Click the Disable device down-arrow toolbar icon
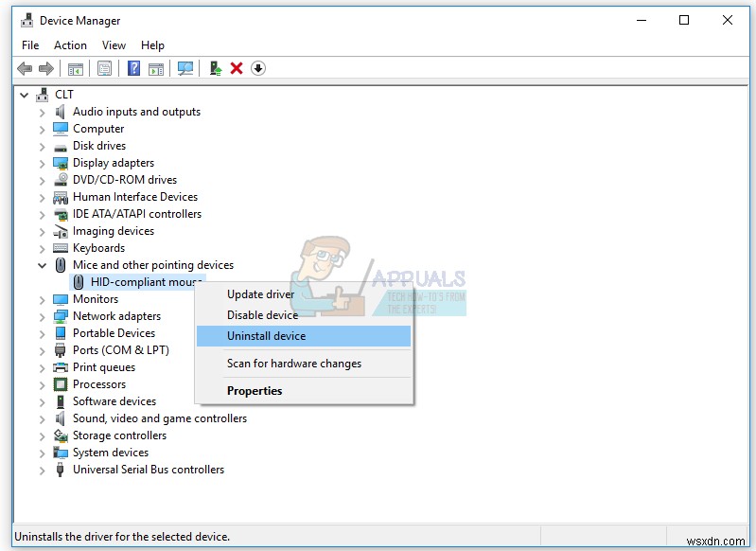The width and height of the screenshot is (756, 551). pos(258,68)
